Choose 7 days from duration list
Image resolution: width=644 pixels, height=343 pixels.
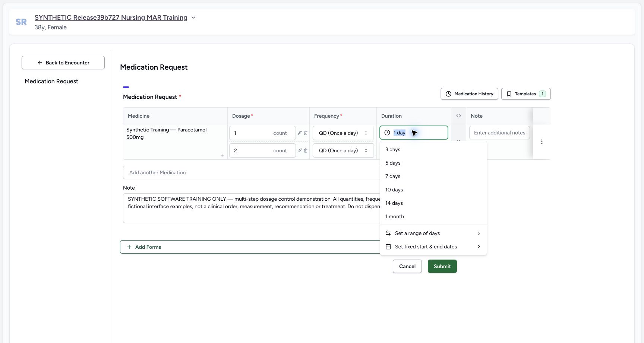(433, 176)
